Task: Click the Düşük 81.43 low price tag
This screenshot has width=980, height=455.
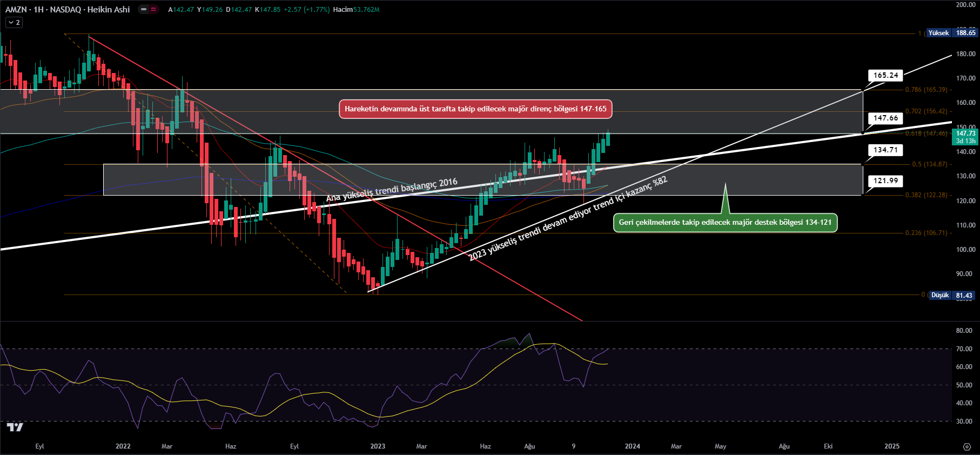Action: coord(952,295)
